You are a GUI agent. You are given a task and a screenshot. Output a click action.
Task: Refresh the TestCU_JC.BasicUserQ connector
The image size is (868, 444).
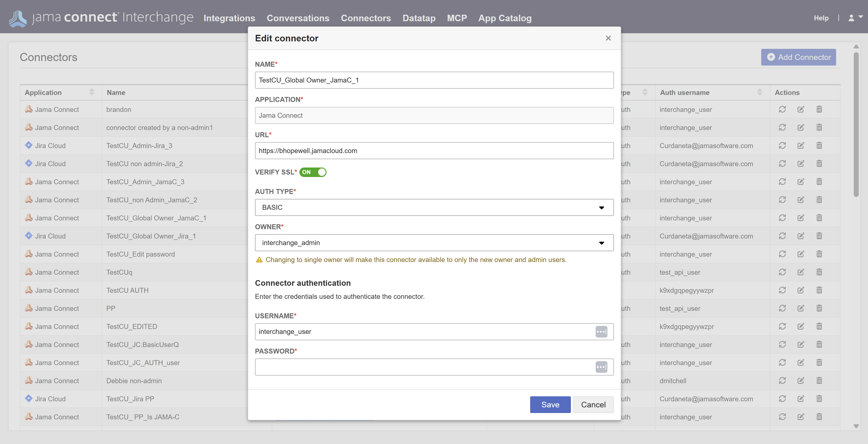click(x=782, y=344)
